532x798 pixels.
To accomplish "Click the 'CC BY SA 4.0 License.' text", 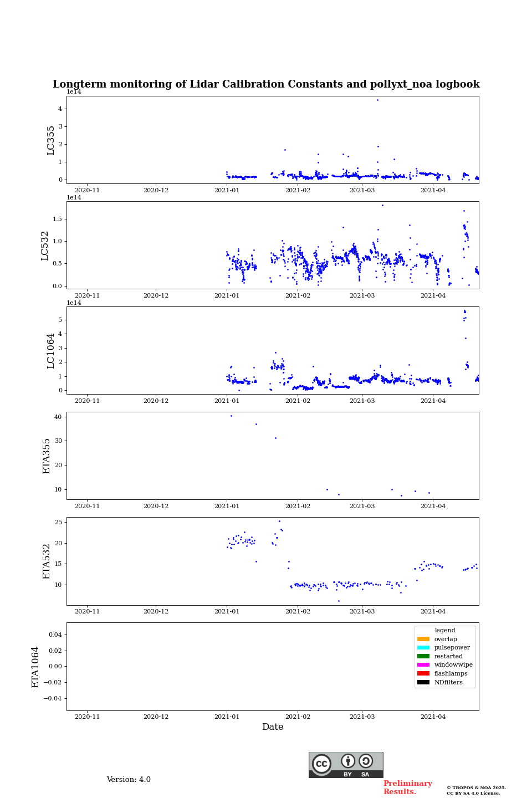I will coord(473,793).
